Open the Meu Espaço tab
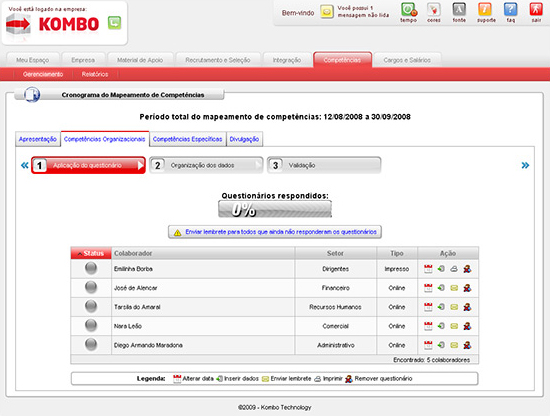The width and height of the screenshot is (550, 416). coord(33,60)
